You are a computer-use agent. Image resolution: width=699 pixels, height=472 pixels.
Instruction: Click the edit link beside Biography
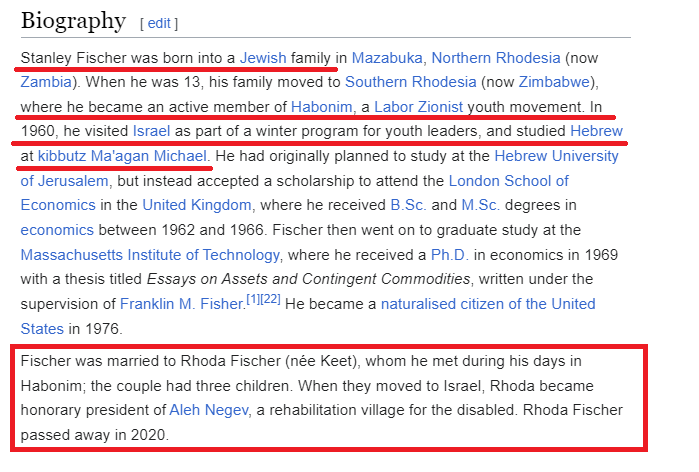point(159,22)
